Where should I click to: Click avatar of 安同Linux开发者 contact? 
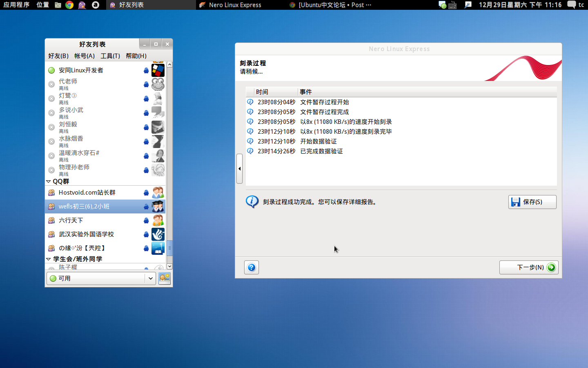tap(158, 70)
